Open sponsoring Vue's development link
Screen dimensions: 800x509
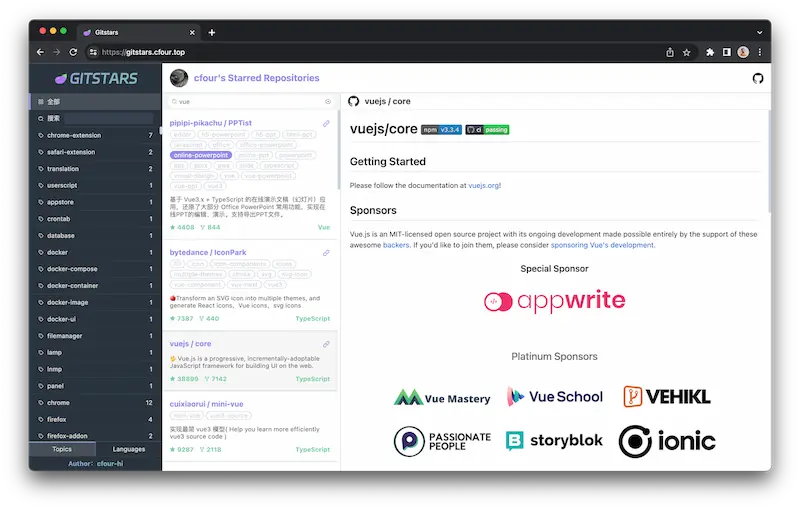tap(602, 245)
